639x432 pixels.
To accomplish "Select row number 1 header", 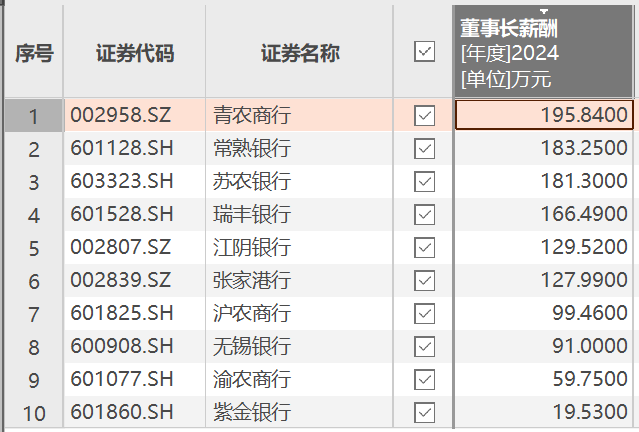I will [x=33, y=116].
